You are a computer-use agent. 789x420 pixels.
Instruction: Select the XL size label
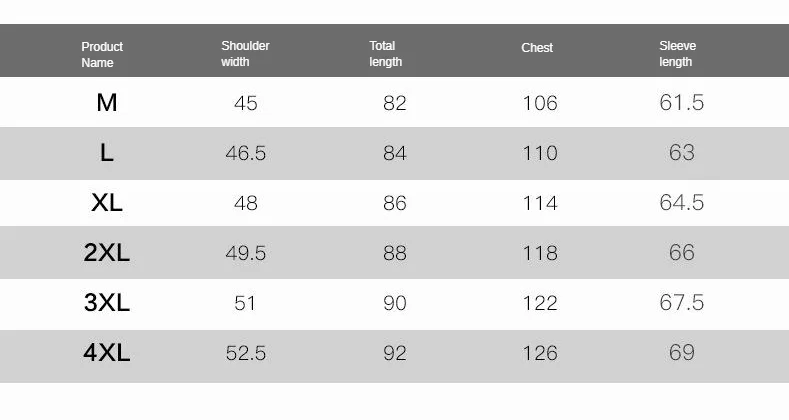(107, 203)
